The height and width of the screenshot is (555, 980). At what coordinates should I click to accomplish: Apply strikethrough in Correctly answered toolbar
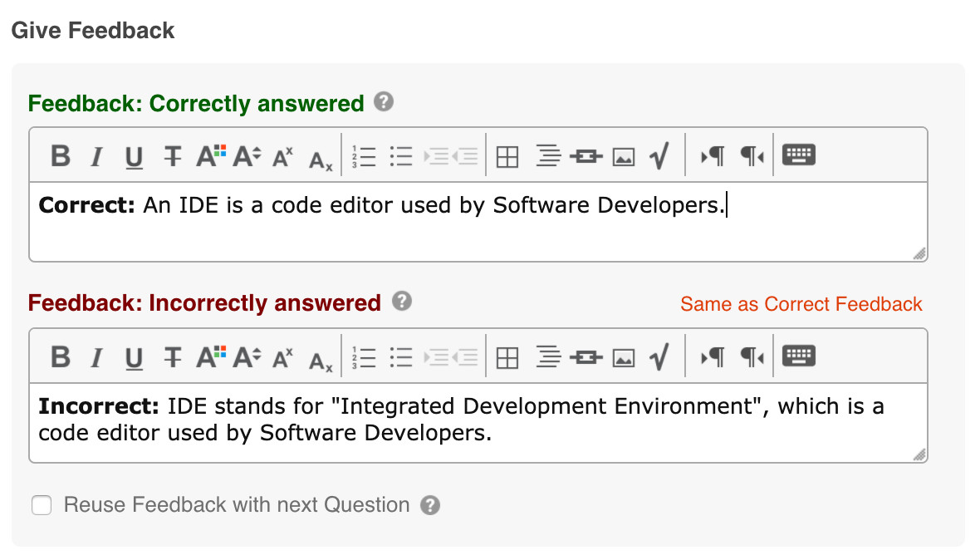pyautogui.click(x=172, y=155)
